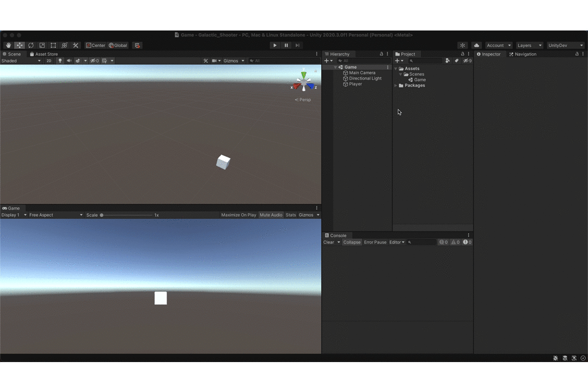Open the Account dropdown
This screenshot has height=392, width=588.
499,45
